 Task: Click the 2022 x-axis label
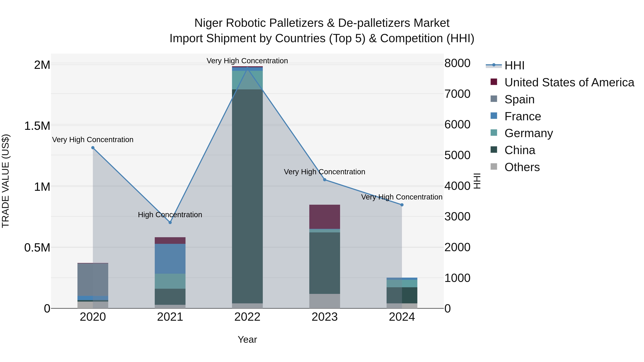[247, 317]
